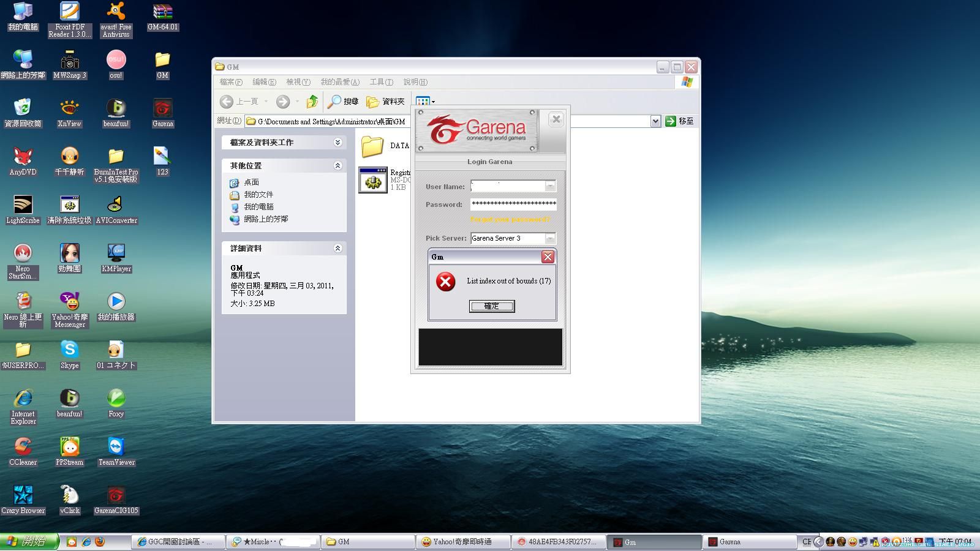Expand the User Name dropdown list
980x551 pixels.
[550, 186]
